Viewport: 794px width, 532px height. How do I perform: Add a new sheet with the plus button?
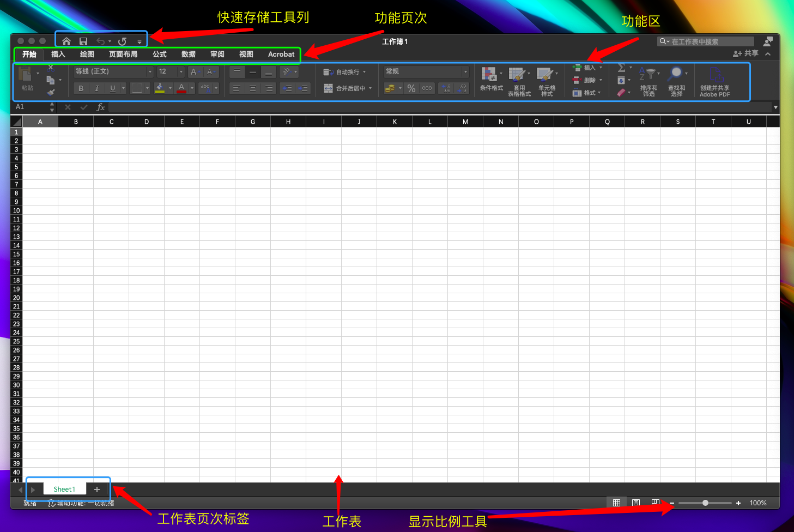coord(97,489)
